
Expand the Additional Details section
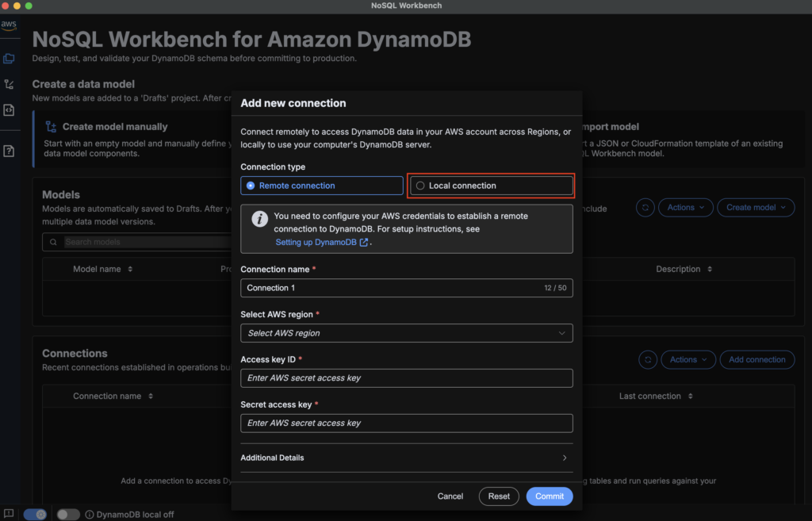pyautogui.click(x=406, y=458)
